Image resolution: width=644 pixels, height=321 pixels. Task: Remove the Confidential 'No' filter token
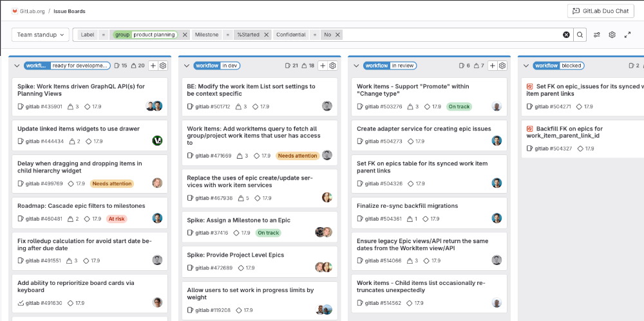[x=338, y=35]
